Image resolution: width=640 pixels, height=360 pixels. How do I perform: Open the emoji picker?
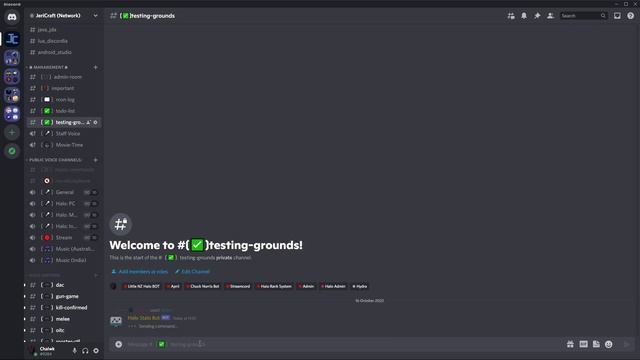point(609,344)
